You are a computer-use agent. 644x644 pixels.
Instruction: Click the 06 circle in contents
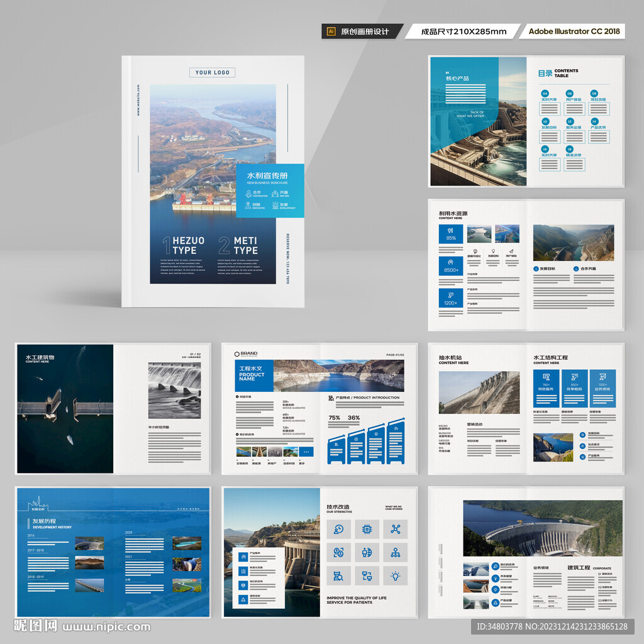coord(569,93)
